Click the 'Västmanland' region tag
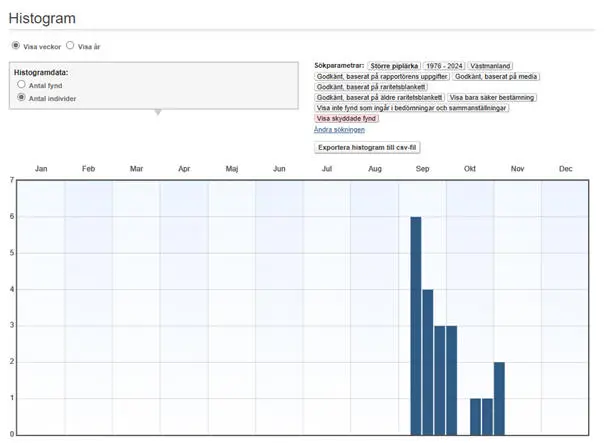 point(492,65)
